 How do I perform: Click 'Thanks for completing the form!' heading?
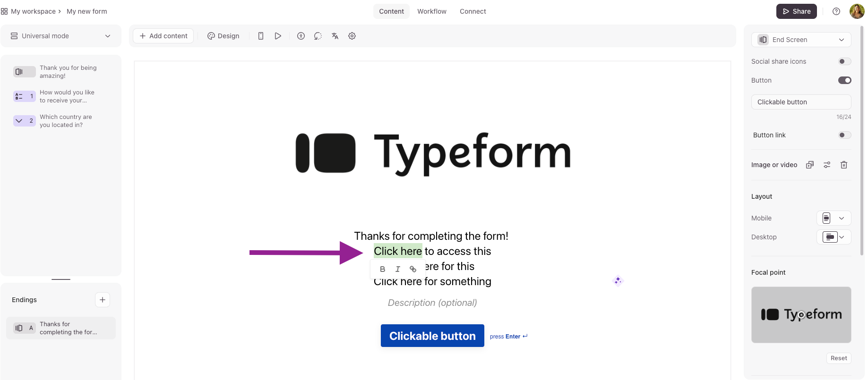point(431,236)
